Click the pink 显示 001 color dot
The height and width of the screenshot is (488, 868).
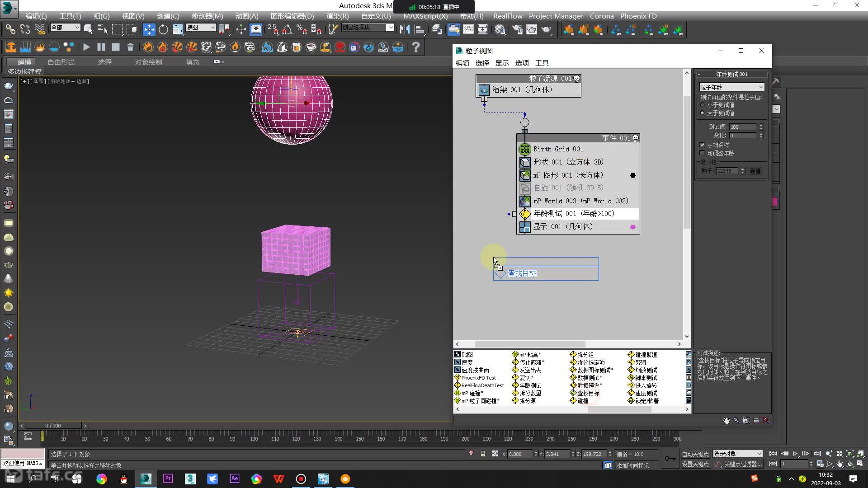(x=633, y=227)
